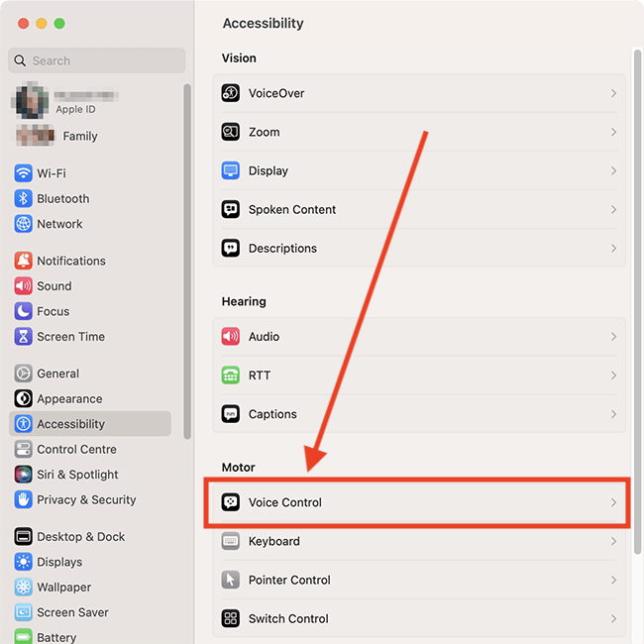This screenshot has height=644, width=644.
Task: Open the Family sidebar entry
Action: point(57,136)
